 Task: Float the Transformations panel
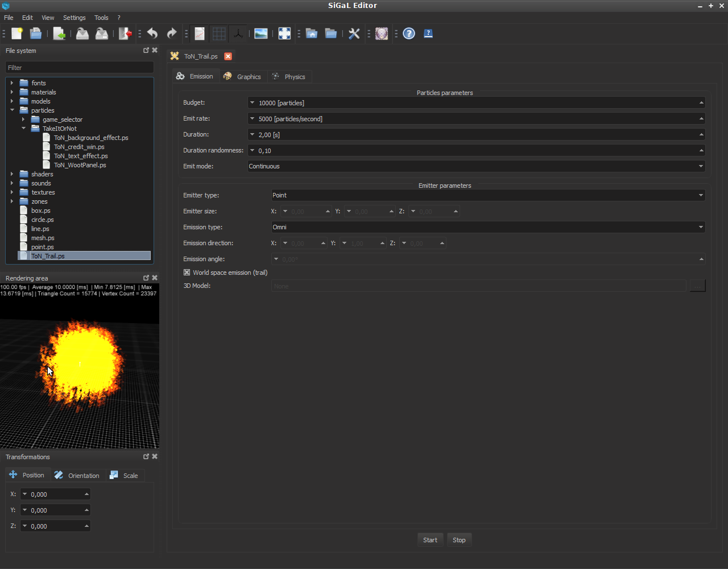click(x=146, y=456)
